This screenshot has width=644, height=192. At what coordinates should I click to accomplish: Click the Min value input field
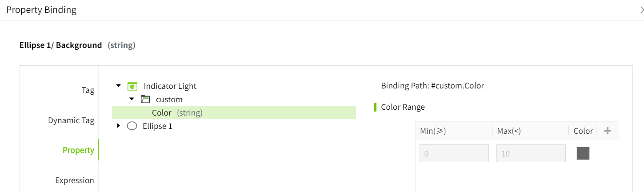tap(454, 153)
